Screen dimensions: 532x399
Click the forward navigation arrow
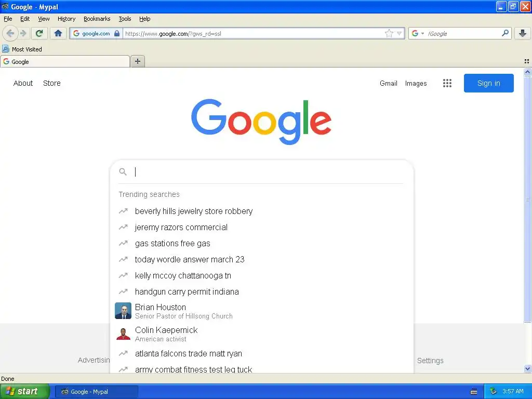tap(23, 33)
